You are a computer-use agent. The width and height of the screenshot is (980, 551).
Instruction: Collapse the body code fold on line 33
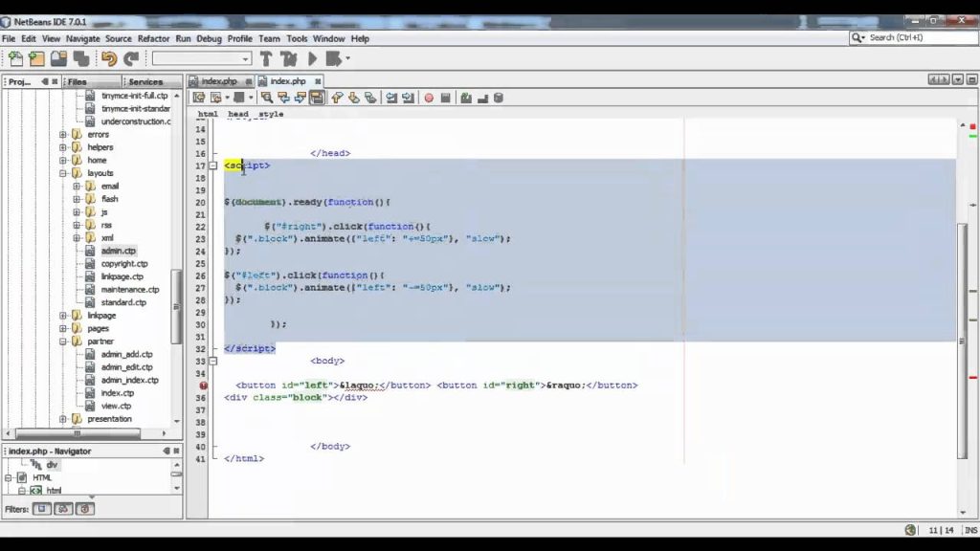click(x=212, y=361)
